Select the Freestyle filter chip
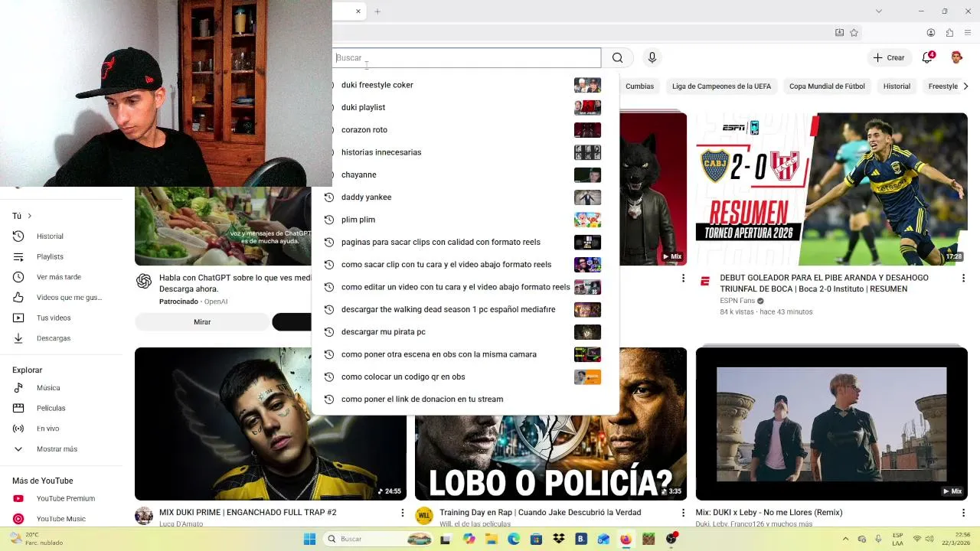The height and width of the screenshot is (551, 980). pyautogui.click(x=942, y=86)
